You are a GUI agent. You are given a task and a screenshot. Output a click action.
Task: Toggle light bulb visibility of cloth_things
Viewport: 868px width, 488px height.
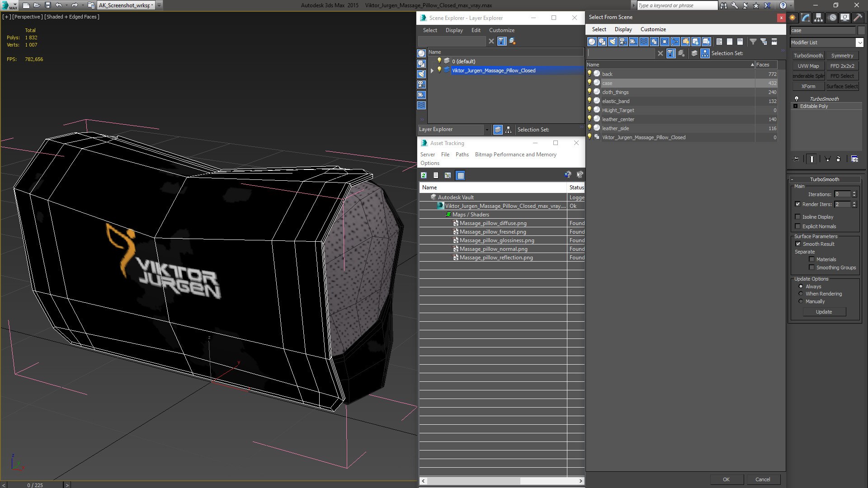point(590,92)
